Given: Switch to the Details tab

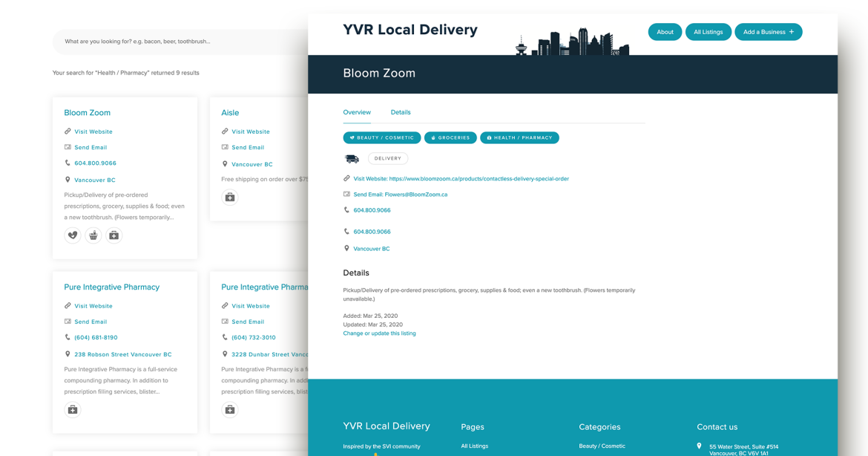Looking at the screenshot, I should coord(401,113).
